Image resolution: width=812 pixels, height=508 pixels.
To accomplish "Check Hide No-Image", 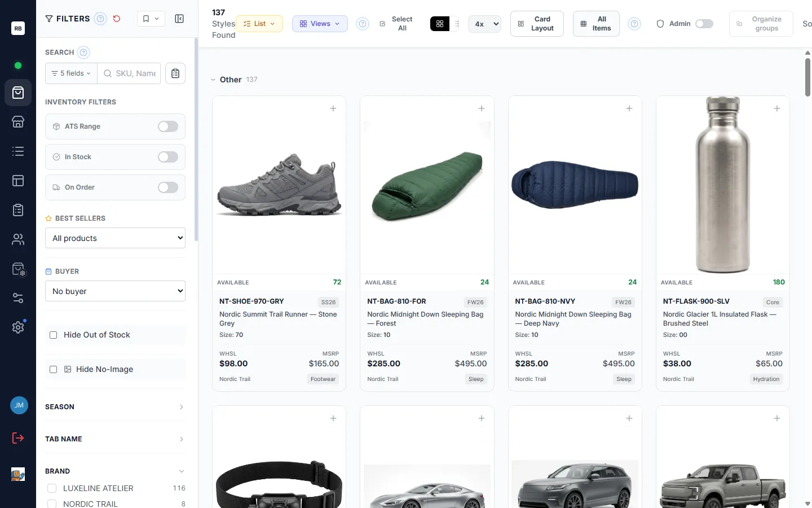I will [x=54, y=369].
